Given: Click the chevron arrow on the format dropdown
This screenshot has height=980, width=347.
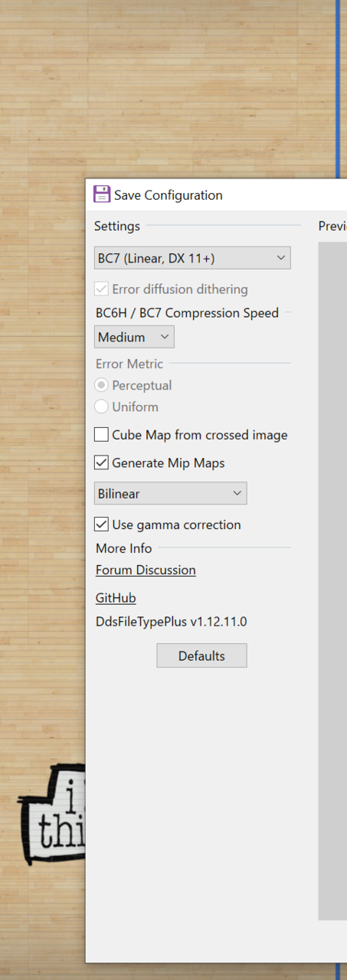Looking at the screenshot, I should (x=280, y=258).
